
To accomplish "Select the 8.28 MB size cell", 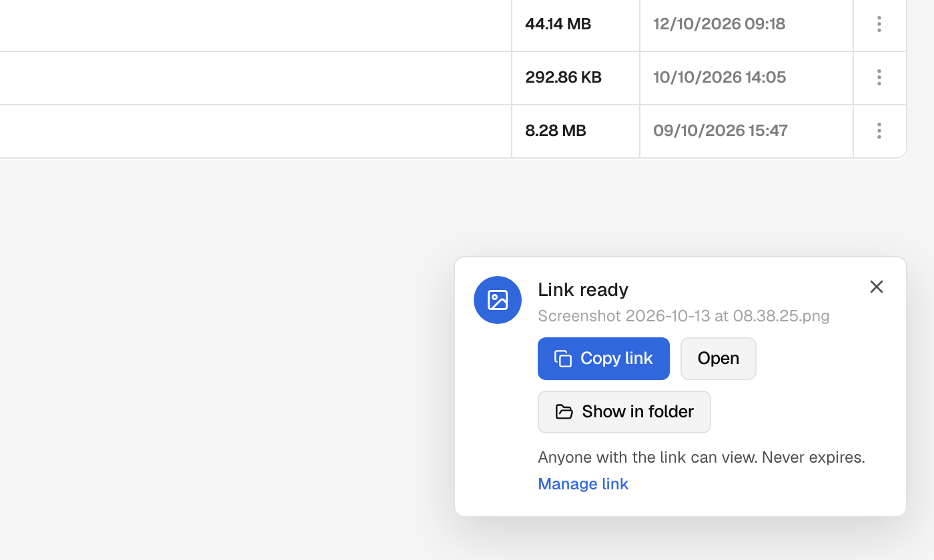I will pyautogui.click(x=576, y=131).
